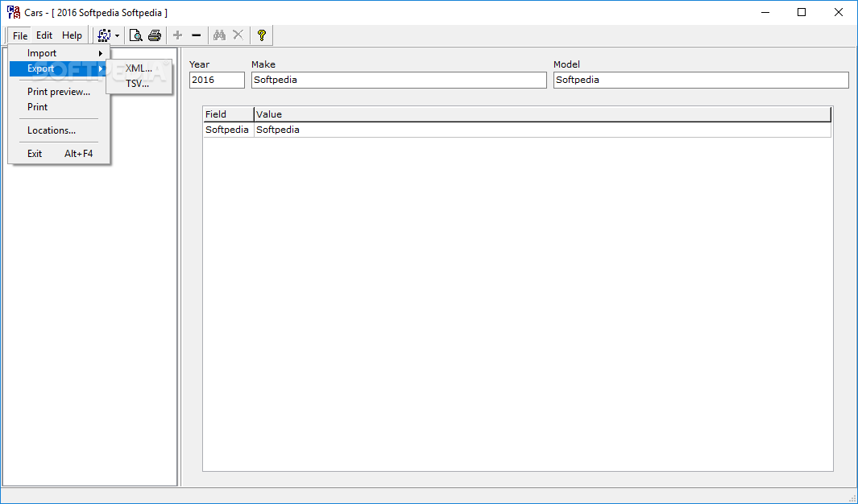Click the Year label

pos(199,64)
